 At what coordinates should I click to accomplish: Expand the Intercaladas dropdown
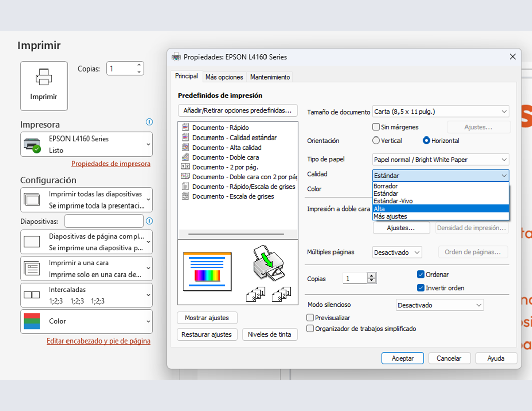[x=86, y=295]
